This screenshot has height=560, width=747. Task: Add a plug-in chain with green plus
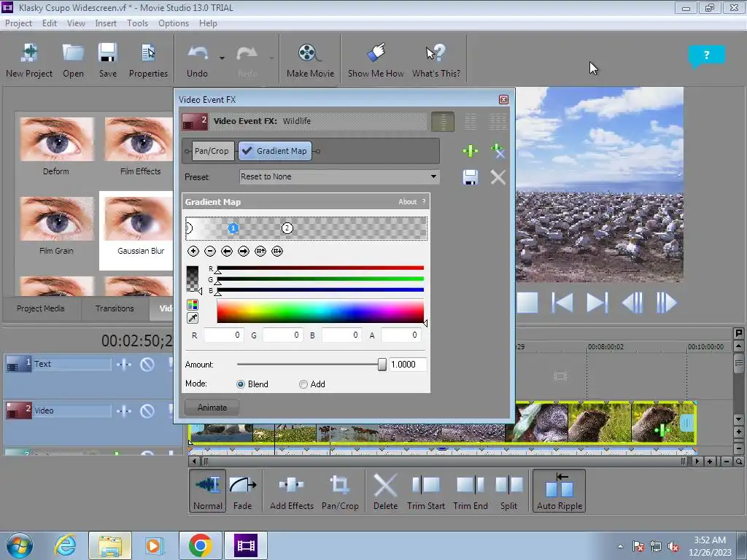point(471,151)
